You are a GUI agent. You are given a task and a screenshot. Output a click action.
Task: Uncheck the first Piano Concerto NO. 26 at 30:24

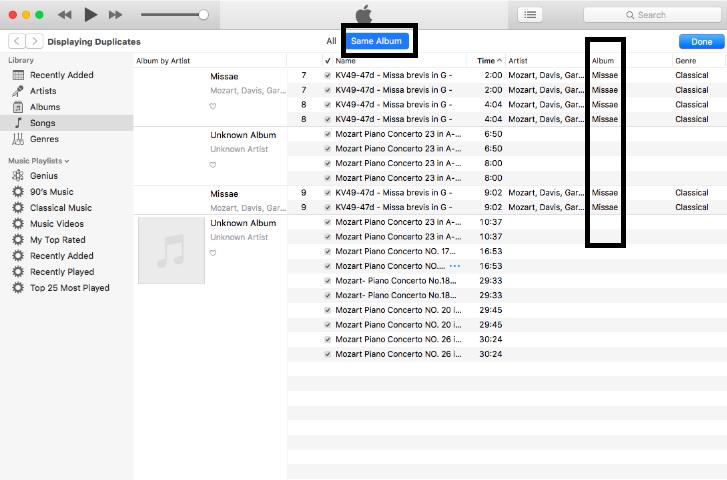pos(328,339)
